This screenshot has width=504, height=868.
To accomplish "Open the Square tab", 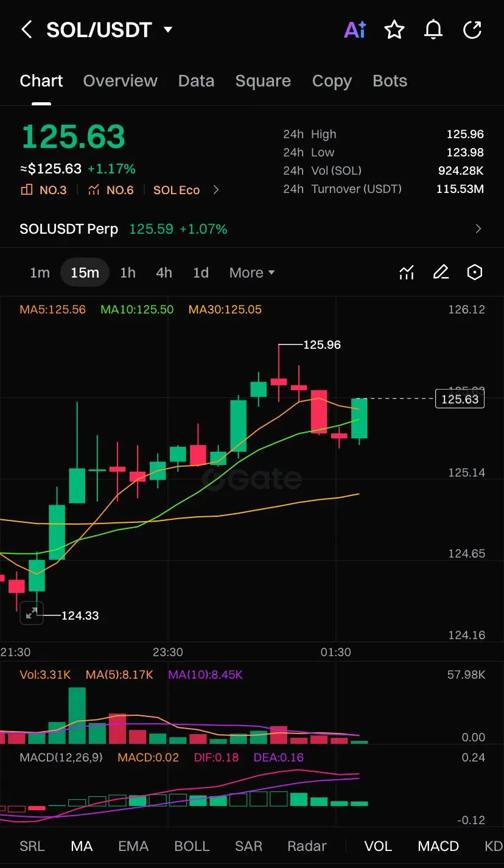I will (x=263, y=81).
